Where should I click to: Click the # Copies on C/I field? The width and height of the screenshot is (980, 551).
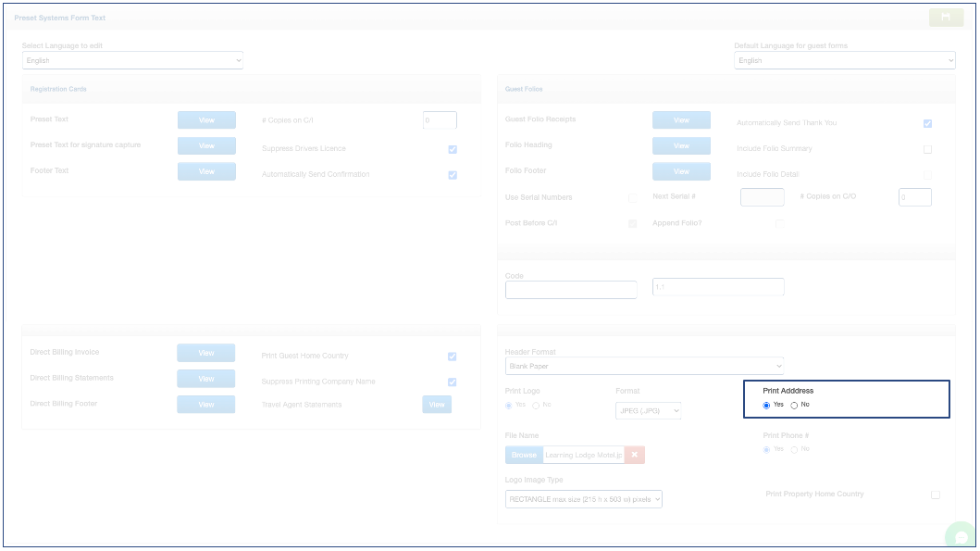440,120
